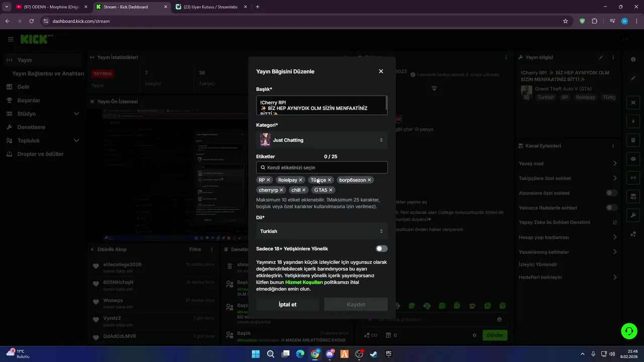Viewport: 644px width, 362px height.
Task: Remove the chill tag
Action: click(304, 190)
